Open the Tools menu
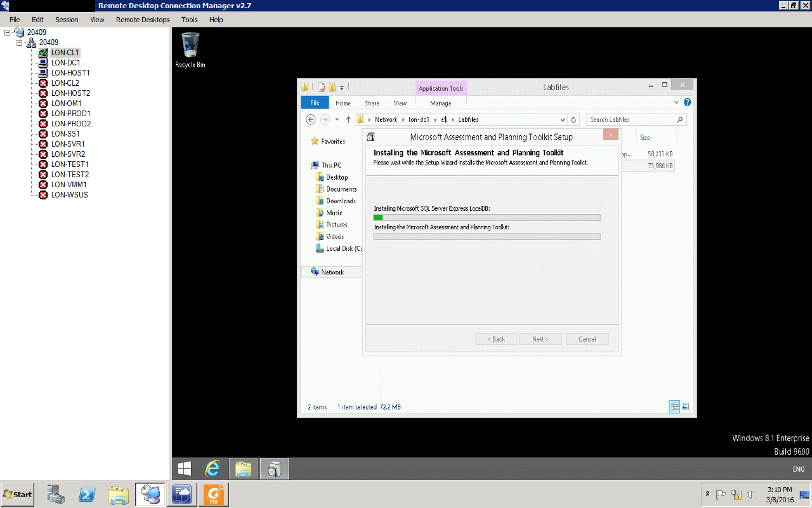 pos(189,20)
